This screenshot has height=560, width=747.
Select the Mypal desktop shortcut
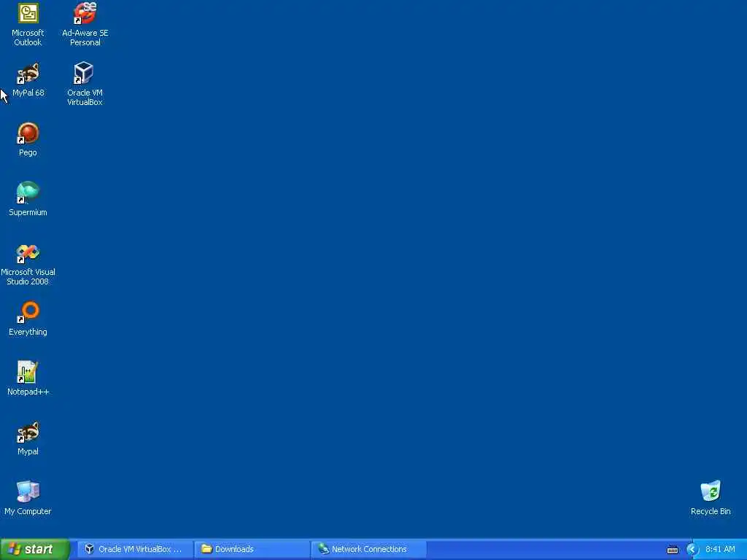point(28,438)
